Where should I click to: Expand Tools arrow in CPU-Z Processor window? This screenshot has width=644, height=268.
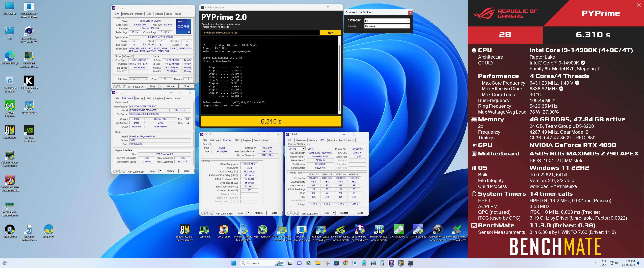pos(160,86)
